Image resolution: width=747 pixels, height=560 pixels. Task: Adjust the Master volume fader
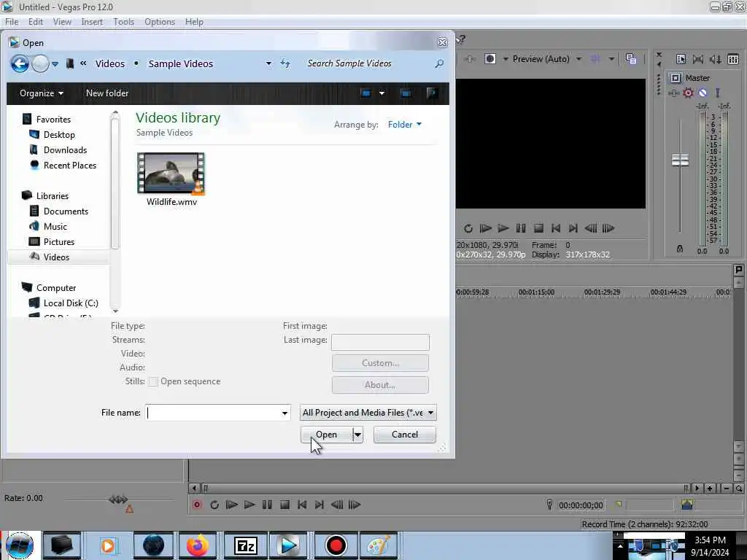[x=680, y=160]
